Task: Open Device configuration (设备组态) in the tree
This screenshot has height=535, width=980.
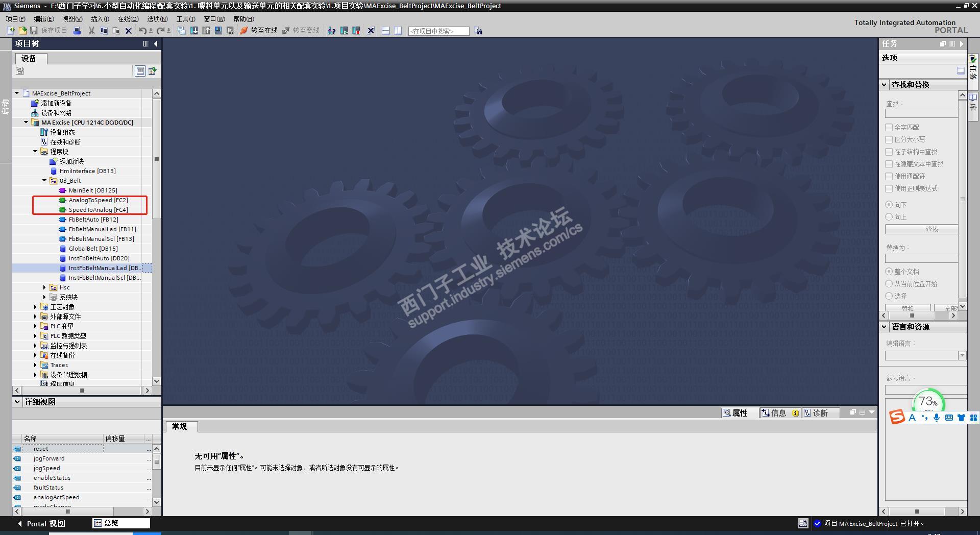Action: [x=62, y=132]
